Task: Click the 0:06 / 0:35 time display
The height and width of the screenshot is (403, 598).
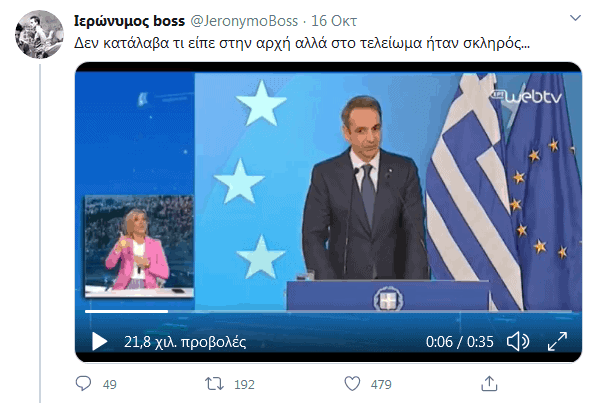Action: [x=460, y=342]
